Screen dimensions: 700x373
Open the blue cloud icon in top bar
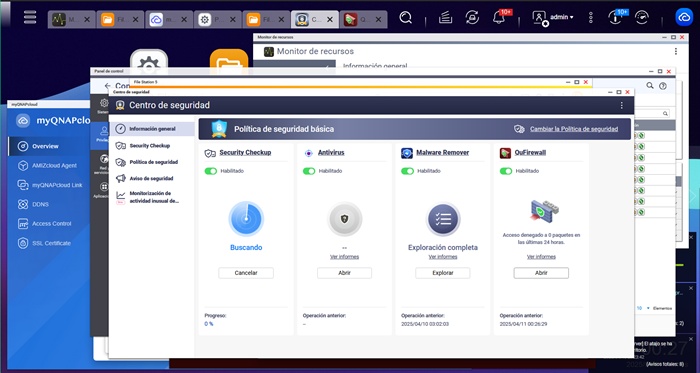coord(684,17)
